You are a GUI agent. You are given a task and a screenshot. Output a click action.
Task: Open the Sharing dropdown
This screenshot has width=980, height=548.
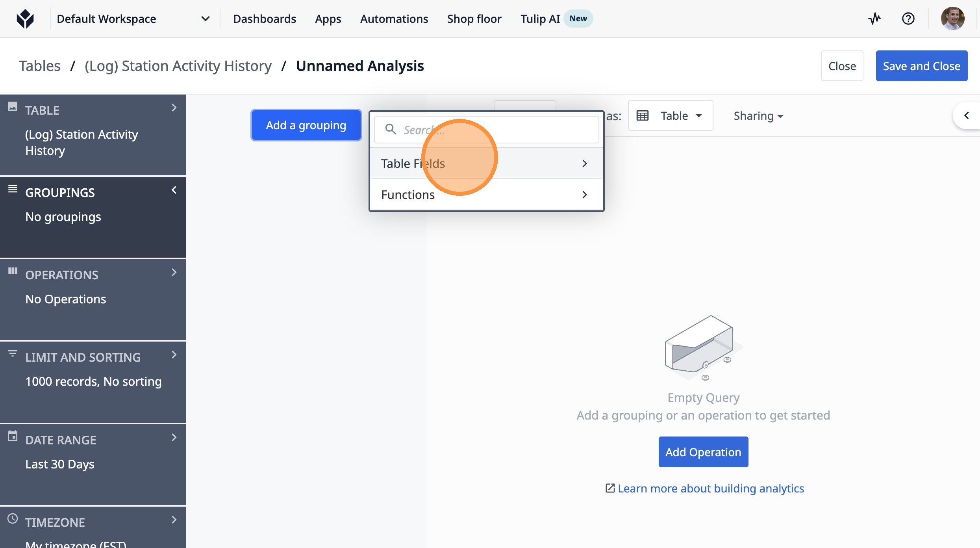[758, 116]
